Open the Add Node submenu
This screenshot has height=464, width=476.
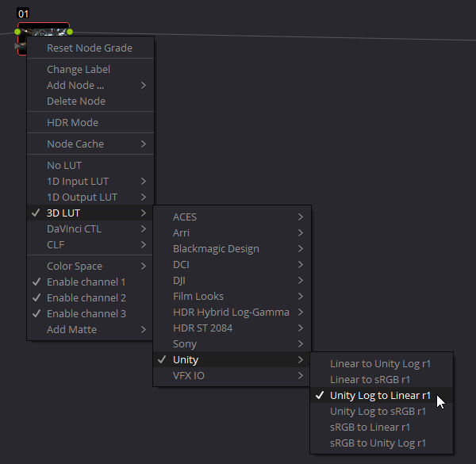point(90,86)
